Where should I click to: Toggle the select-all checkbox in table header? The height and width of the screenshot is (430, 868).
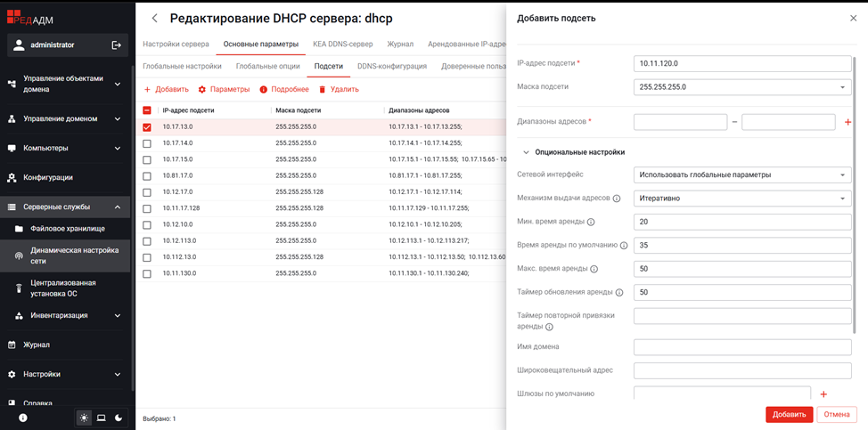(x=147, y=110)
